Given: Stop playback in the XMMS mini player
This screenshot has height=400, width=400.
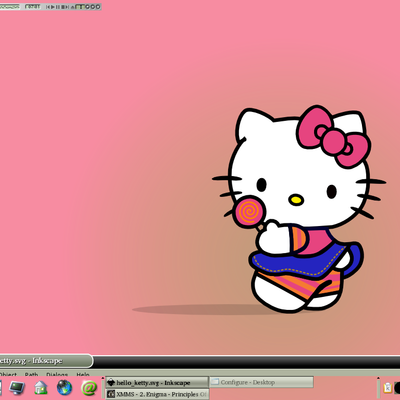Looking at the screenshot, I should click(x=63, y=7).
